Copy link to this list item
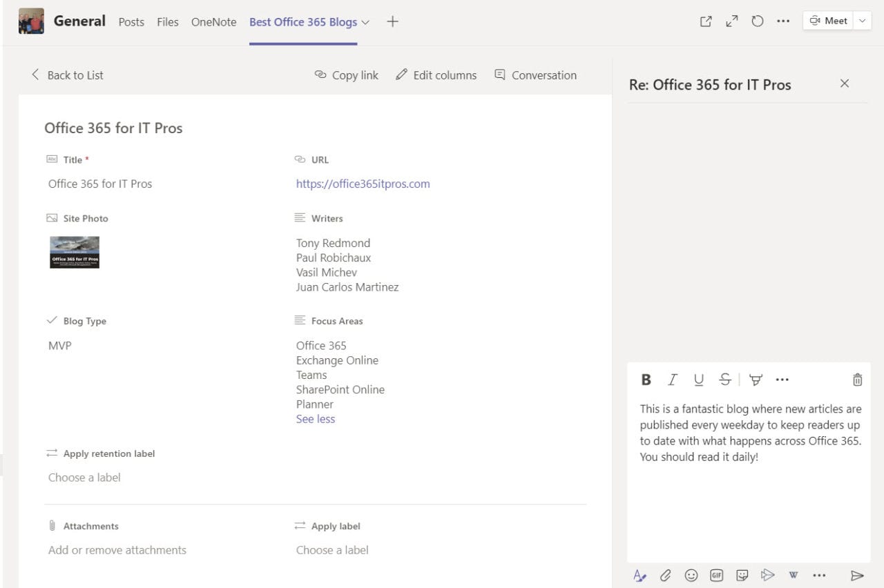 click(347, 75)
